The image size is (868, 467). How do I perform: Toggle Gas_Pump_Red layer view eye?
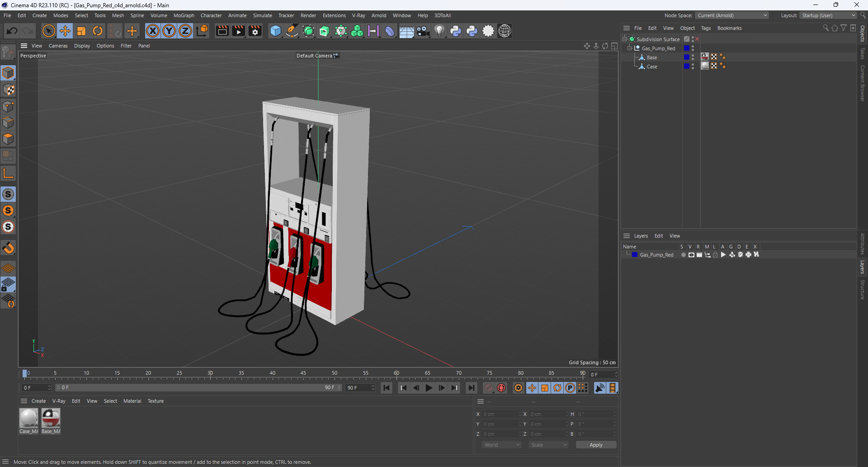click(691, 255)
